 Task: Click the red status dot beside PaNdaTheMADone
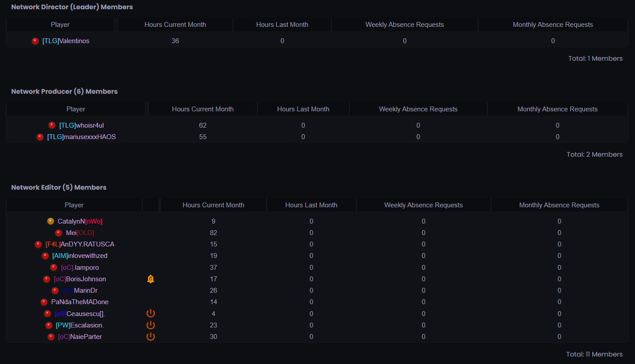click(x=44, y=302)
